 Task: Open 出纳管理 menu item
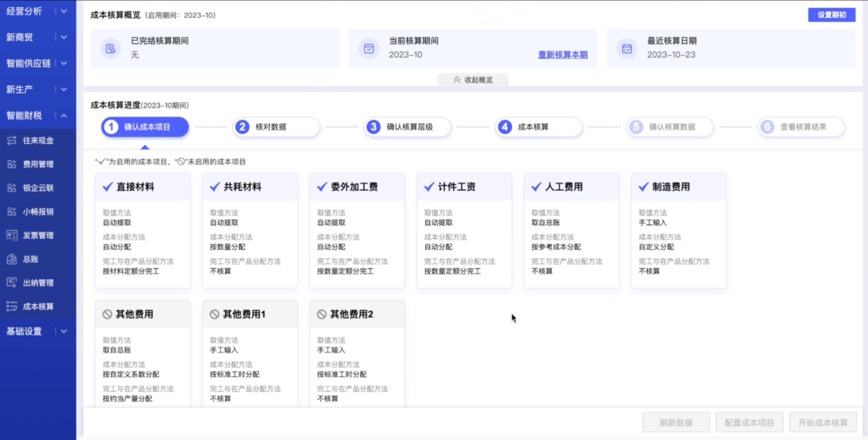point(38,282)
